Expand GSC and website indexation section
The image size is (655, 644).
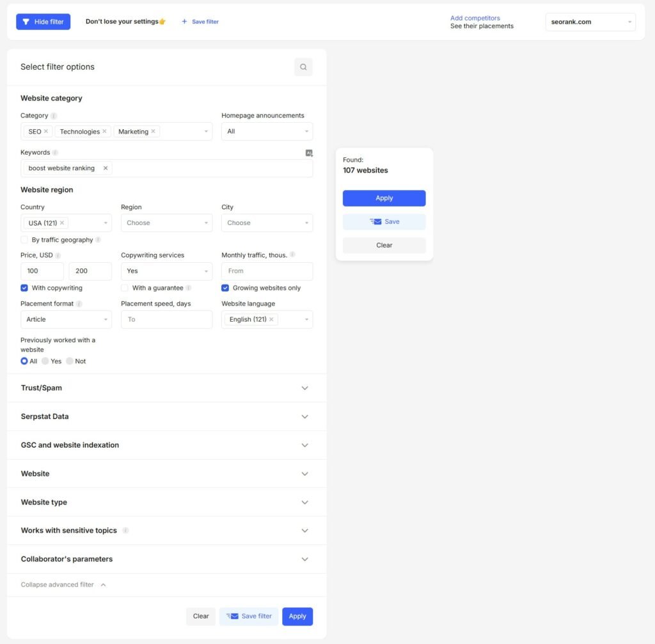point(167,445)
